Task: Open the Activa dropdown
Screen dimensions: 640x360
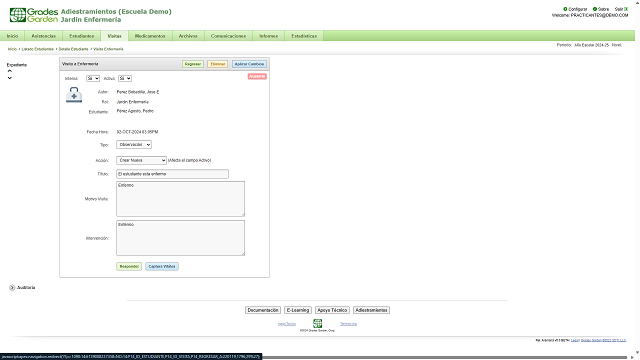Action: (124, 78)
